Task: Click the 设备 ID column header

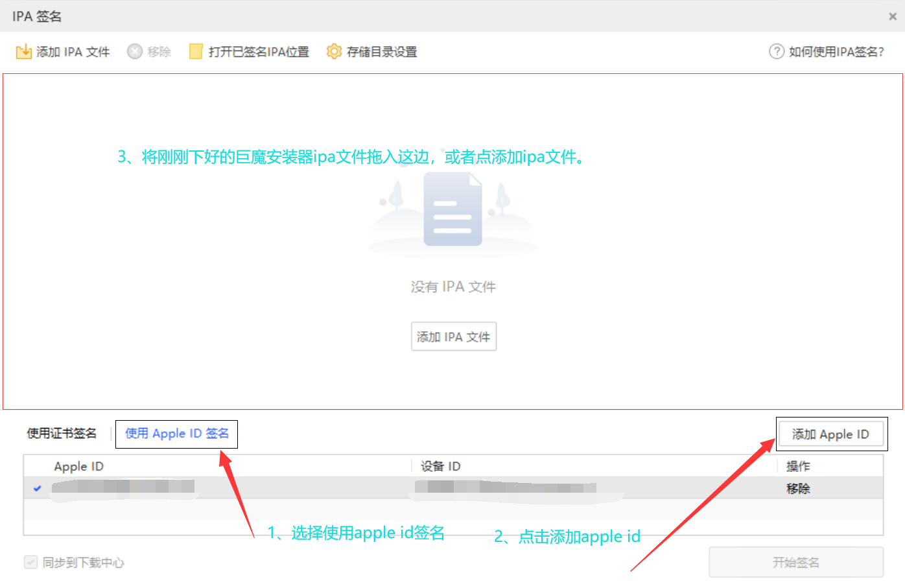Action: tap(440, 466)
